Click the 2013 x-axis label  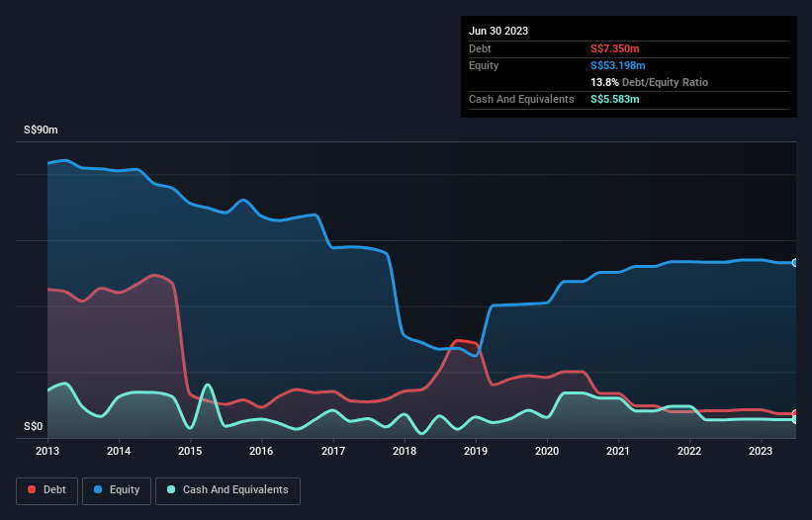[x=47, y=451]
